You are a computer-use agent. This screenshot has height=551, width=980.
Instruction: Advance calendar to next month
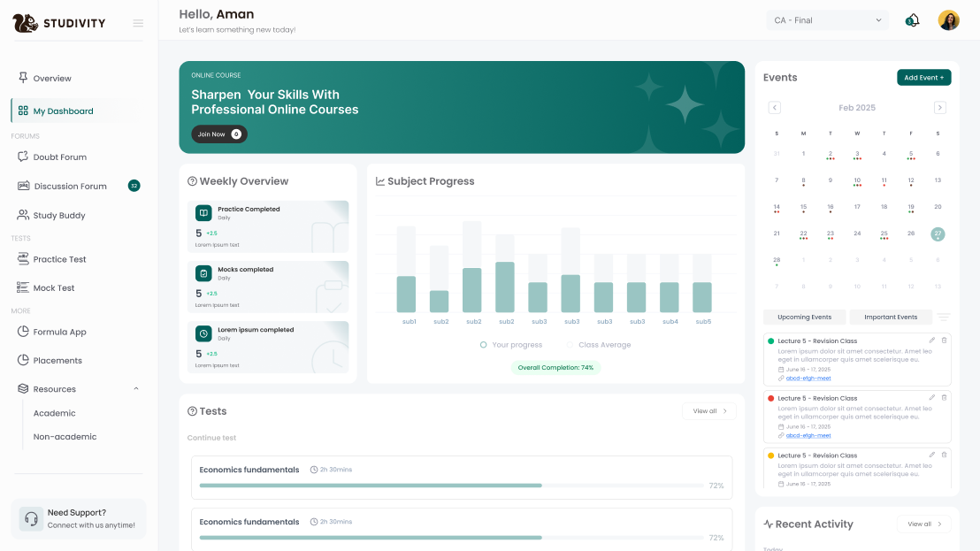[x=939, y=107]
